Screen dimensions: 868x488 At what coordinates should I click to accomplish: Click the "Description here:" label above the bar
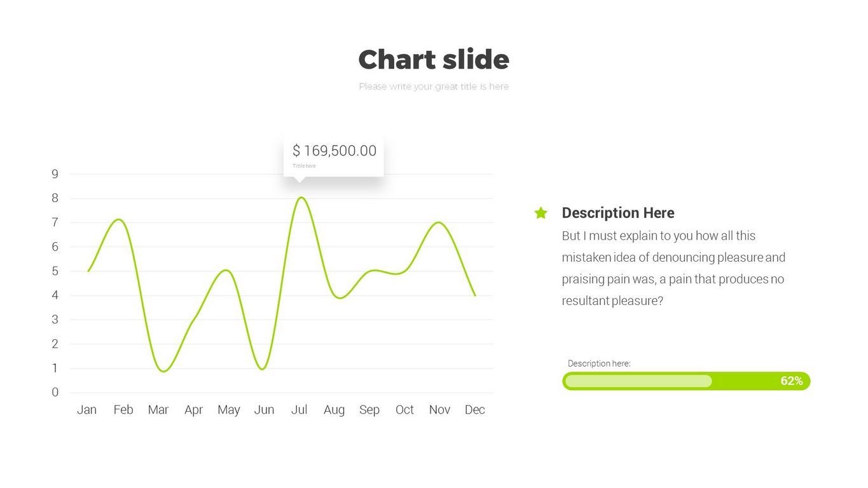click(599, 363)
